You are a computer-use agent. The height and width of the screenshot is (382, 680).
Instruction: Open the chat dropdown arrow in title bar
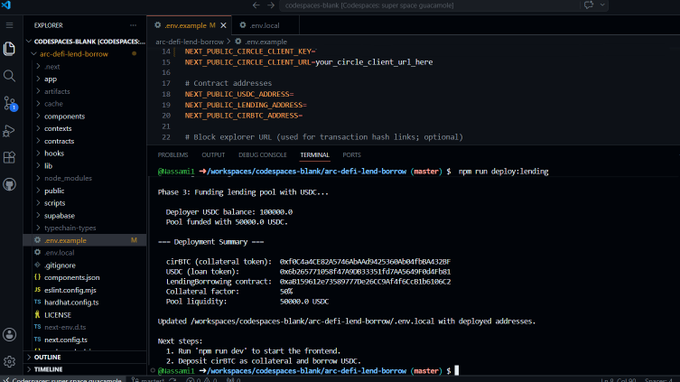[x=602, y=5]
